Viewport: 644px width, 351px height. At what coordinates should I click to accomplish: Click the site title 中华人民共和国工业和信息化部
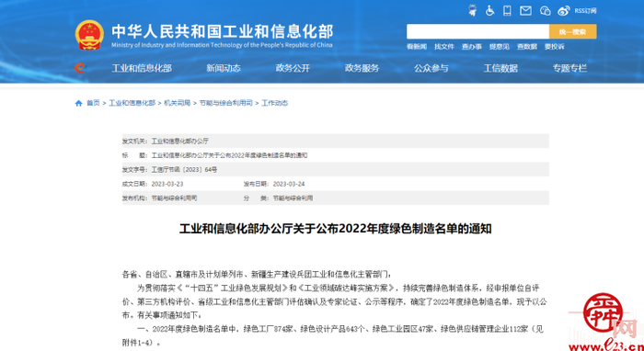223,31
